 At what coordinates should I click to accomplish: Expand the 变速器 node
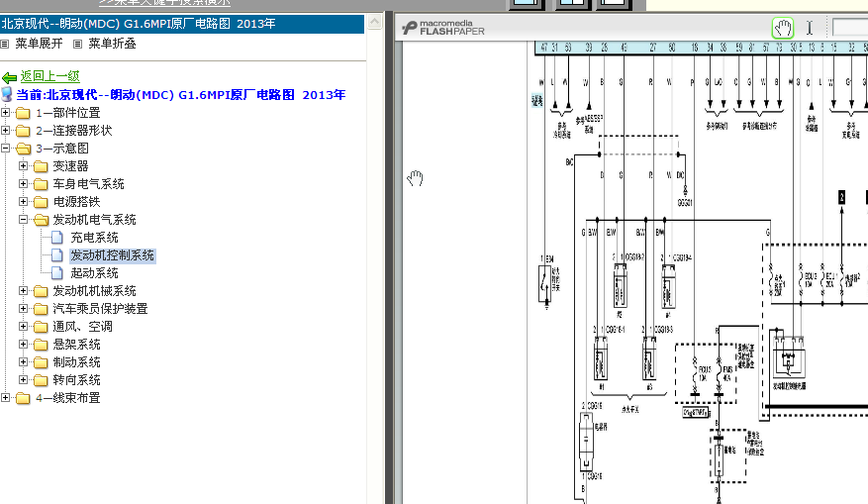point(23,165)
